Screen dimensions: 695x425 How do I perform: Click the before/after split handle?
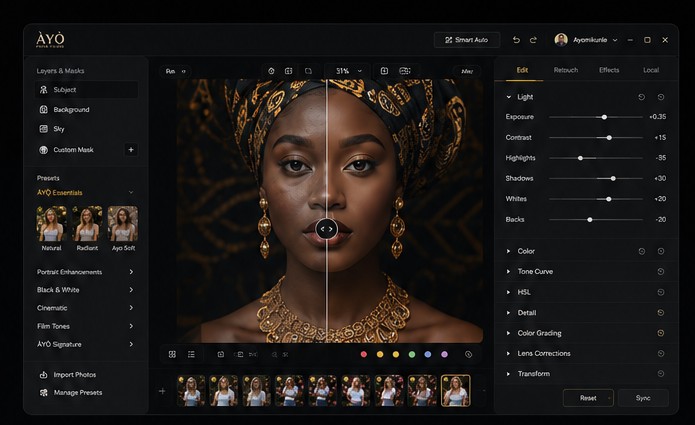327,229
